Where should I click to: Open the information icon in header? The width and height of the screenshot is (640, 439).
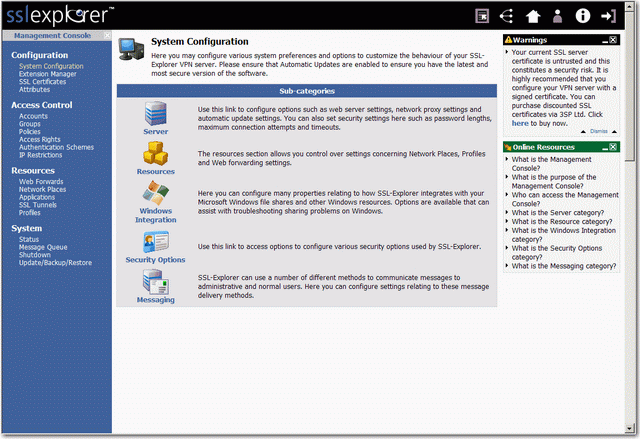582,16
